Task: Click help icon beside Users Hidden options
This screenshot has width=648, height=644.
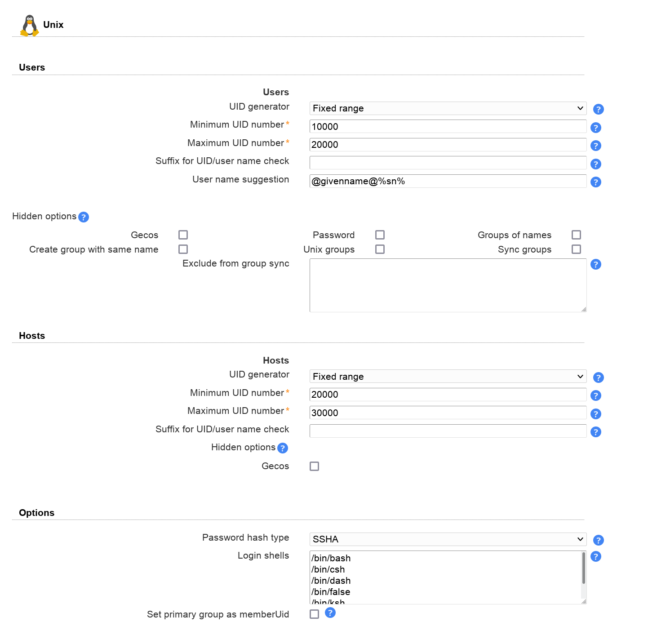Action: (84, 217)
